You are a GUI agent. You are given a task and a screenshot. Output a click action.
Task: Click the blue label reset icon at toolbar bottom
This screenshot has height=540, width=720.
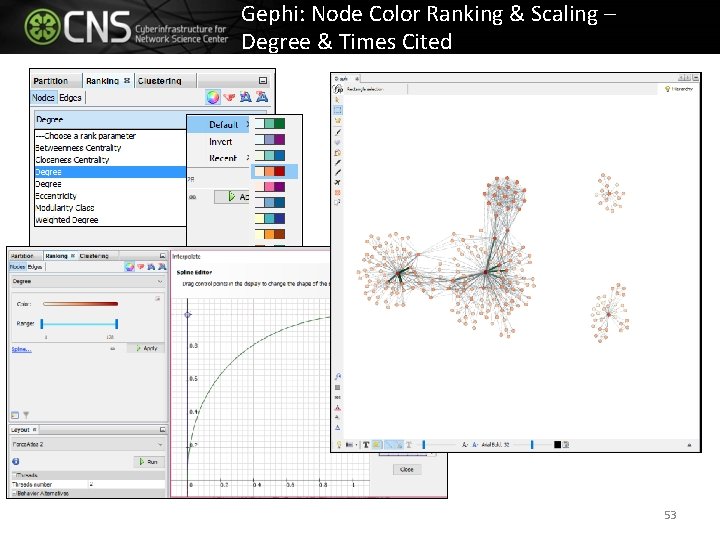click(x=338, y=428)
